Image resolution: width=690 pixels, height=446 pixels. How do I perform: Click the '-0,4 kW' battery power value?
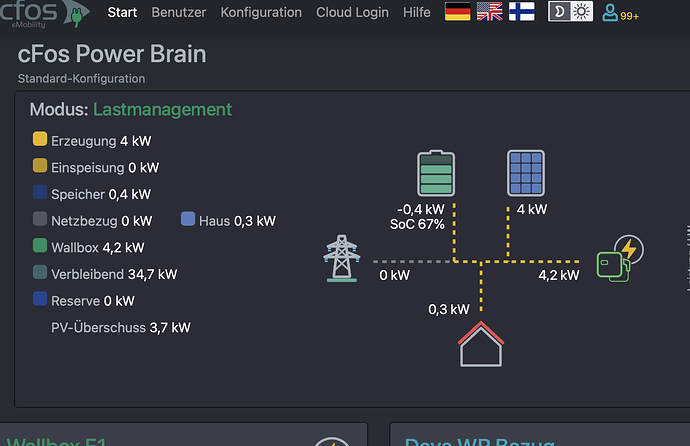[421, 209]
